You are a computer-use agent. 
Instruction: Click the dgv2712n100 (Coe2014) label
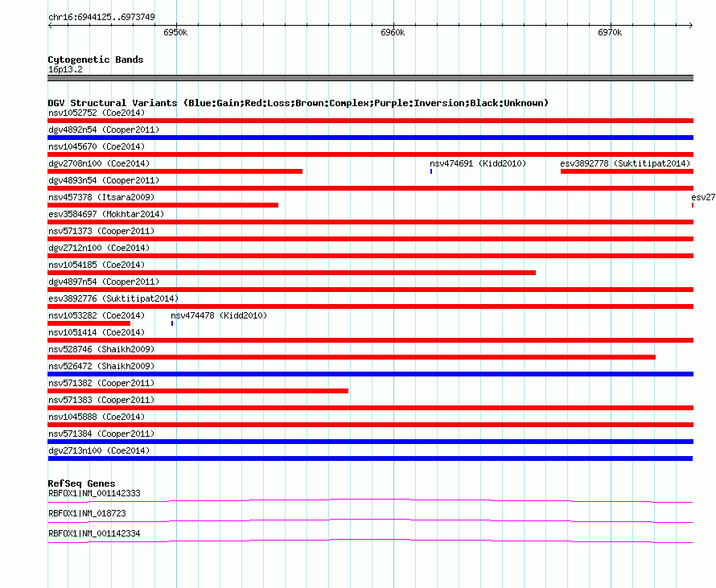click(99, 248)
